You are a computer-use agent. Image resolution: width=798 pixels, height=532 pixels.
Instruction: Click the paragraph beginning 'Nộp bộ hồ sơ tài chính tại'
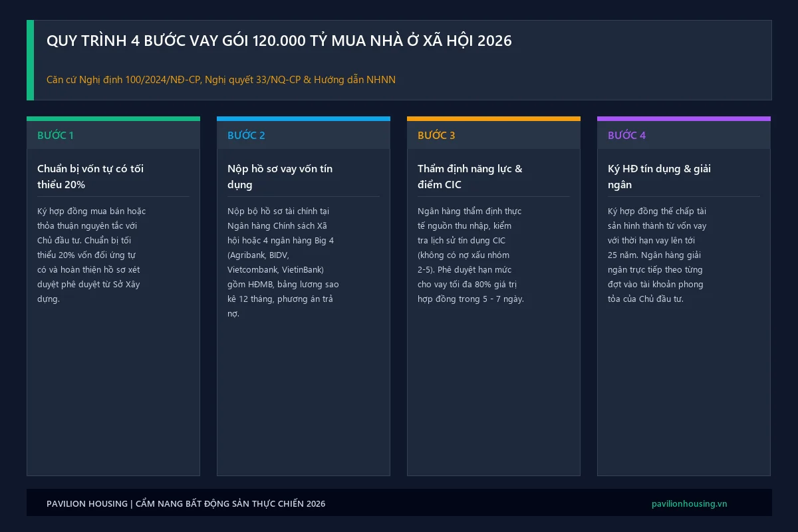[x=283, y=262]
